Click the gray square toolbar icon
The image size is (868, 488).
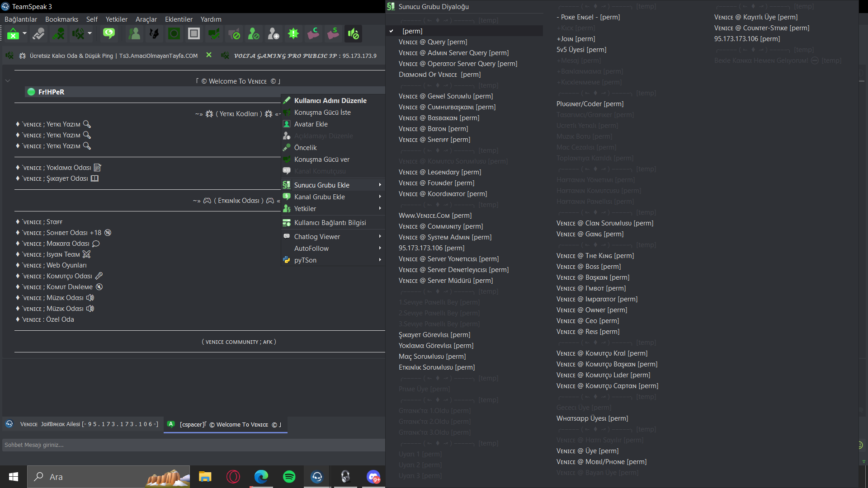click(x=194, y=33)
